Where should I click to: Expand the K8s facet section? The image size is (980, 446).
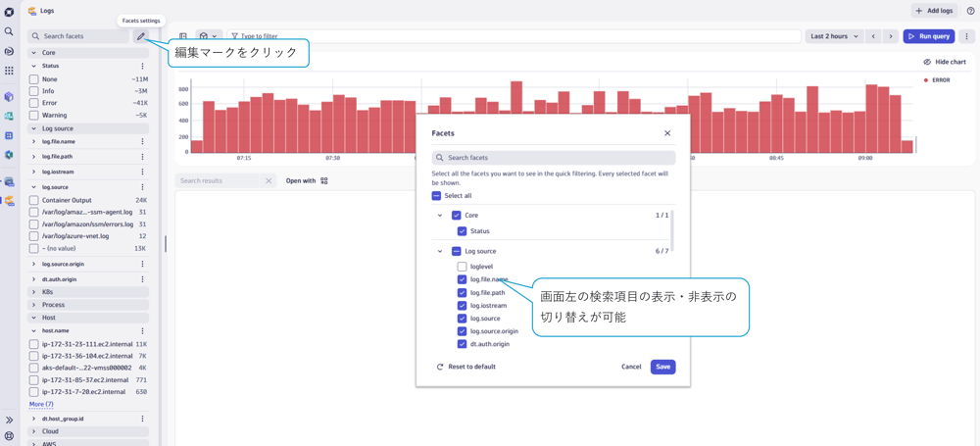pyautogui.click(x=34, y=292)
